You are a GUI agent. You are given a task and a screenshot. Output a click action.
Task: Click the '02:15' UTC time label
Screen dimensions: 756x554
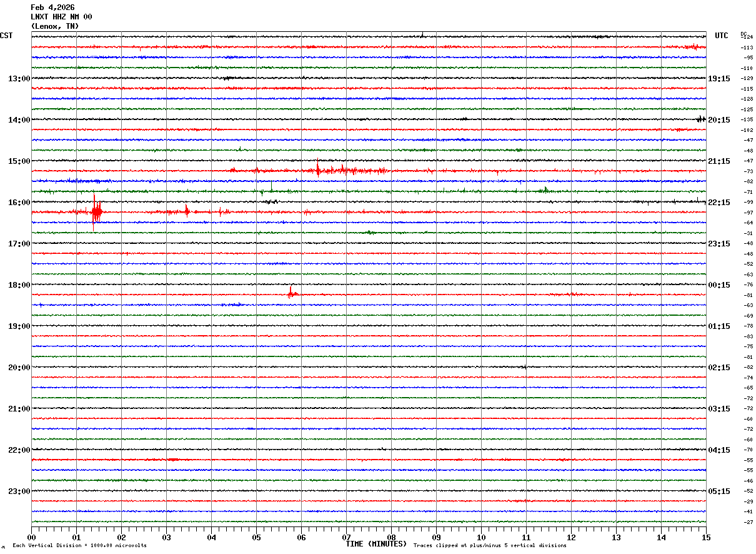[719, 368]
